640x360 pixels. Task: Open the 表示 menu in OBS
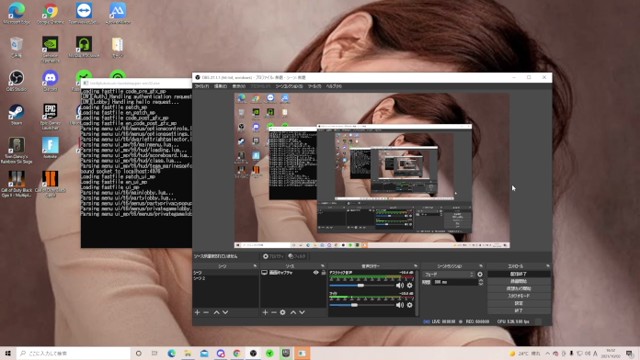pyautogui.click(x=239, y=87)
